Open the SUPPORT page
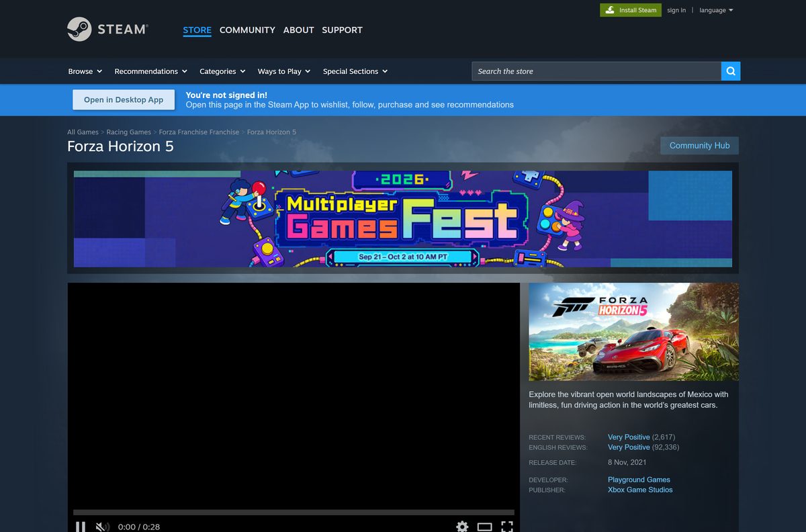Screen dimensions: 806x532 point(342,30)
